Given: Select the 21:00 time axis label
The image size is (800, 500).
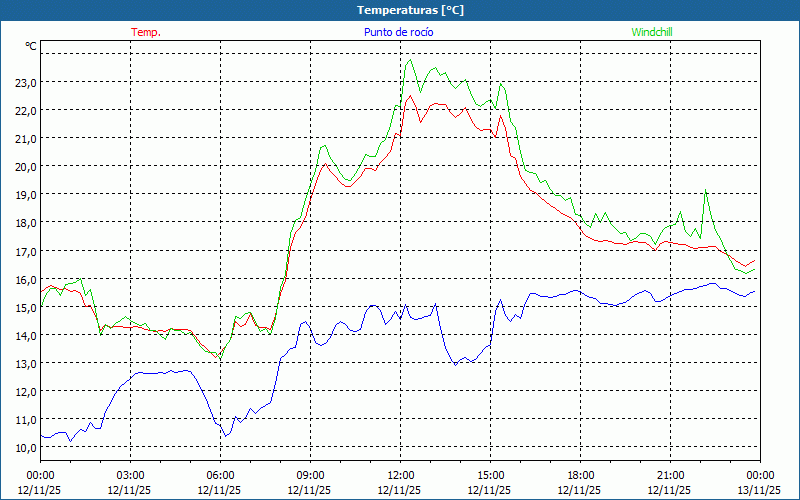Looking at the screenshot, I should (671, 475).
